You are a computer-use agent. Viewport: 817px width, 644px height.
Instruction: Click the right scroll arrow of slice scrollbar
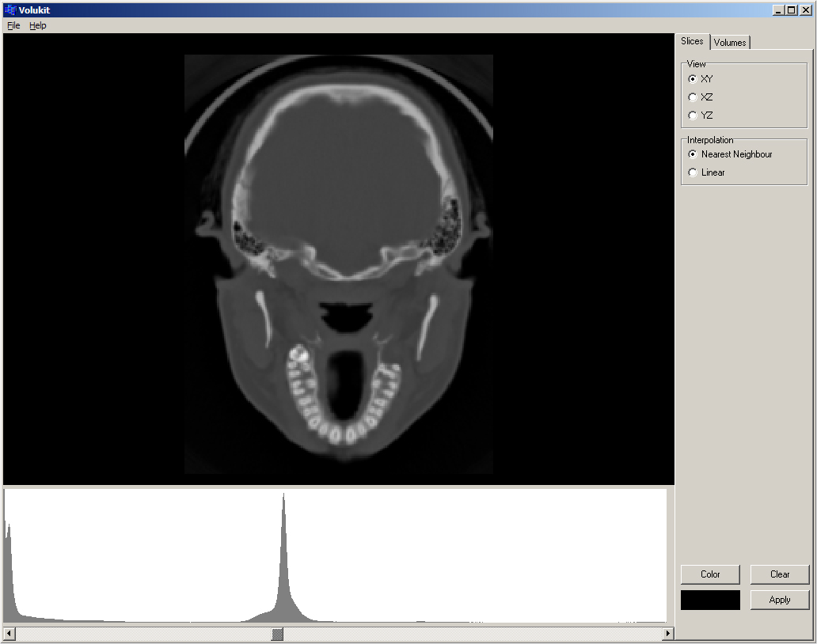click(x=668, y=634)
